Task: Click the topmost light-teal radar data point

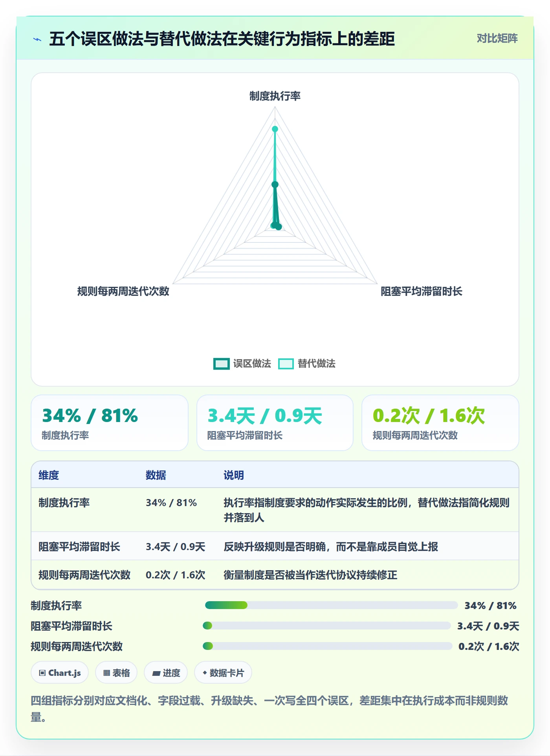Action: (x=275, y=129)
